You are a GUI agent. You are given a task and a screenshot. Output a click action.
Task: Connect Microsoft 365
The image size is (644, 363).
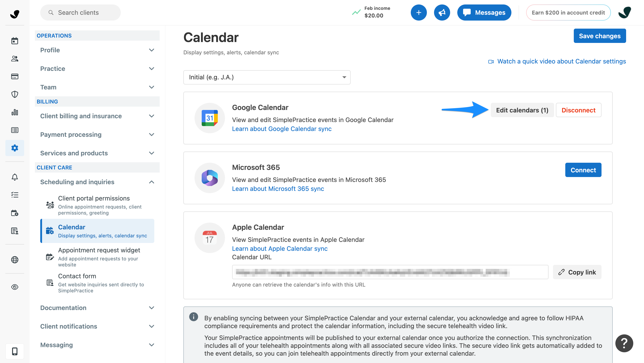click(x=583, y=170)
